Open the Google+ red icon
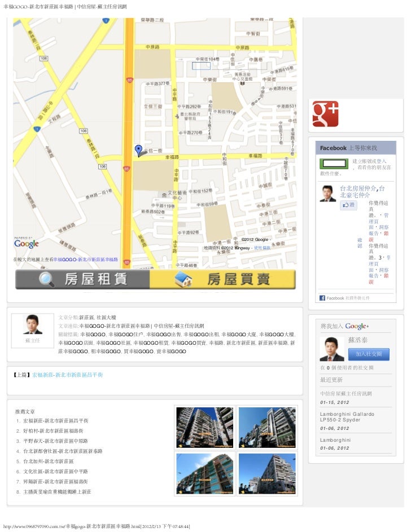The image size is (411, 532). point(325,114)
